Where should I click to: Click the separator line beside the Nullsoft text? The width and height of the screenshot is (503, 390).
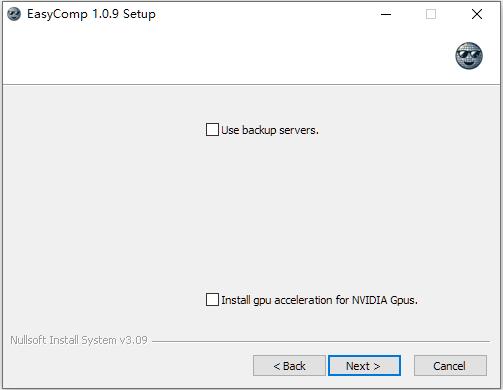[321, 341]
